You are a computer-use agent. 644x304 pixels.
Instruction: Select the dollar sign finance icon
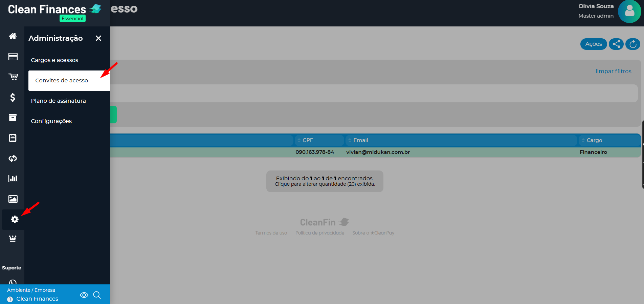point(13,98)
